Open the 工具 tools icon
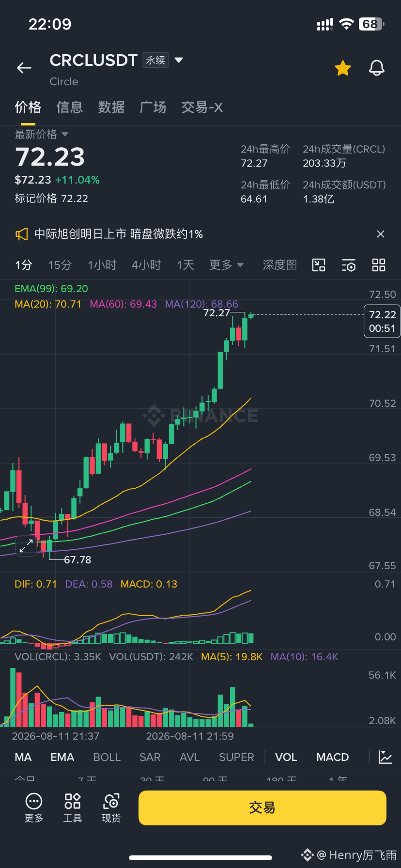401x868 pixels. [73, 807]
